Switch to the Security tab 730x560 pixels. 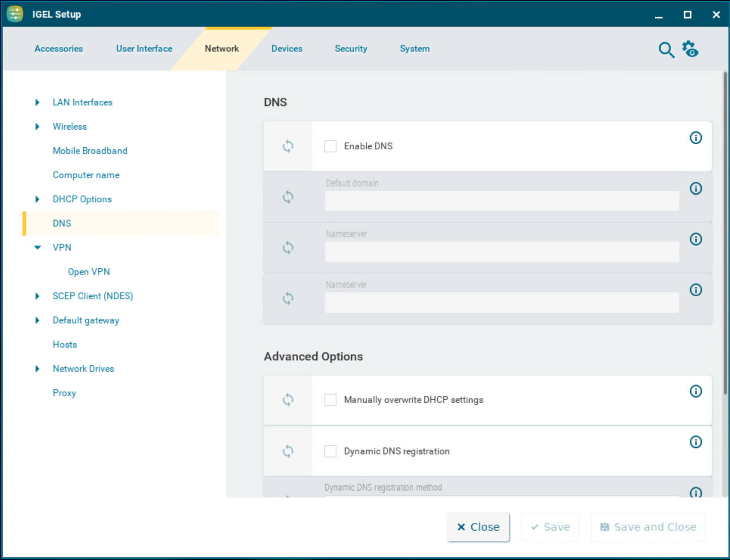click(351, 49)
